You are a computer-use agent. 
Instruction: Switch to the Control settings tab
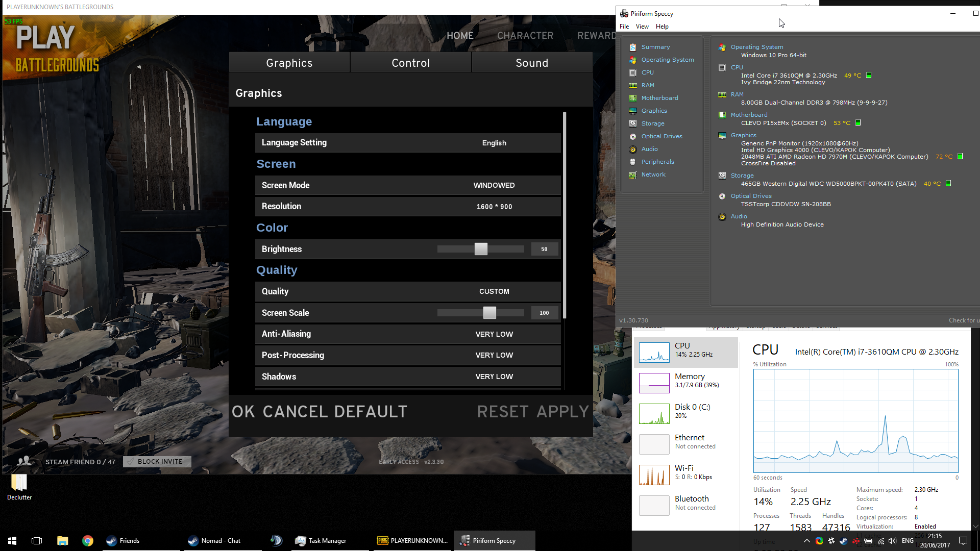(411, 63)
